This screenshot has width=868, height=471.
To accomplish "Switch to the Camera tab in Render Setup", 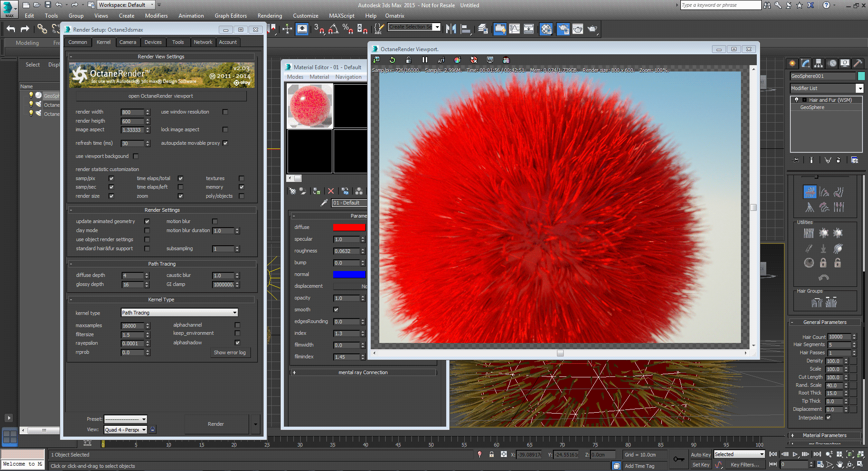I will pyautogui.click(x=127, y=42).
